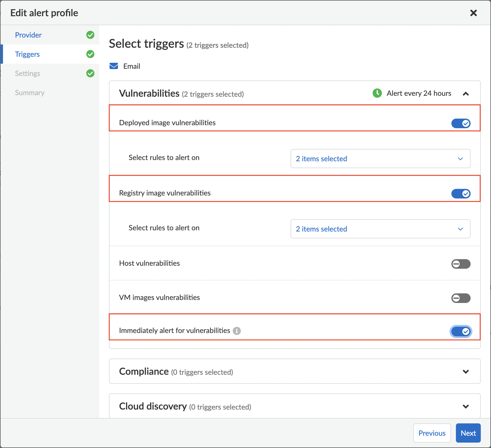Click the Previous button

[x=432, y=433]
